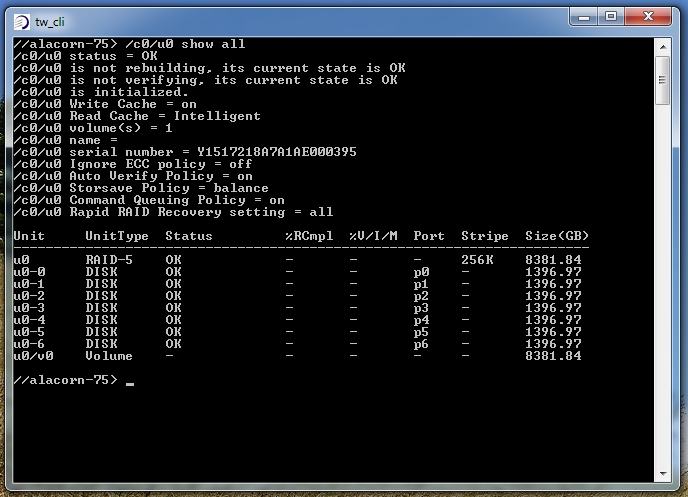Click the 'u0-0' unit cell
Screen dimensions: 688x497
click(x=29, y=272)
